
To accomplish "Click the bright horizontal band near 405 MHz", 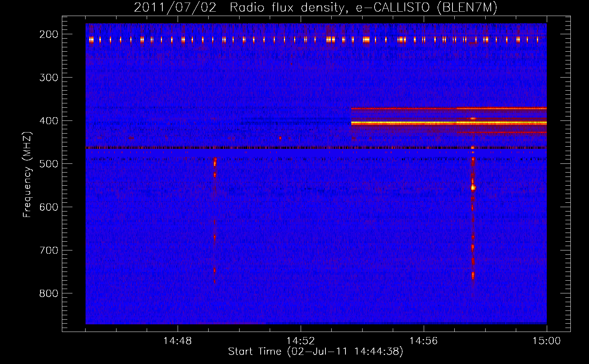I will coord(449,123).
